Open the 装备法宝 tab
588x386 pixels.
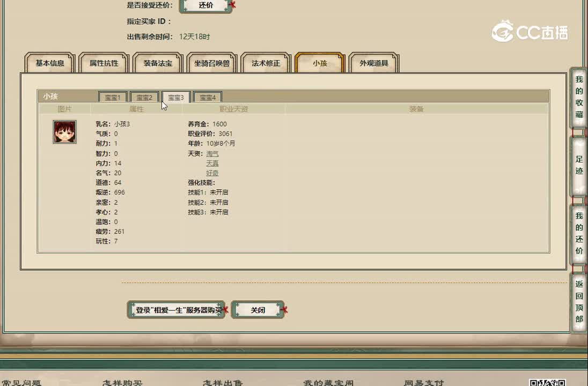click(158, 63)
